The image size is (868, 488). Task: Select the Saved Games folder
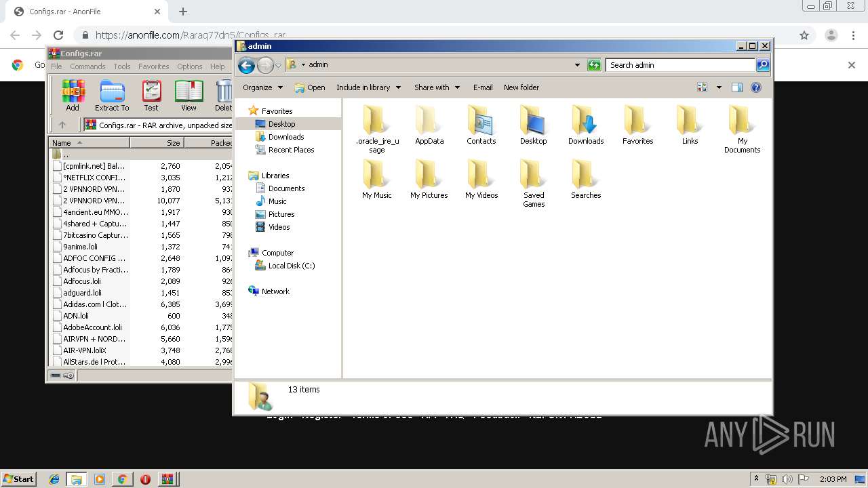tap(534, 183)
